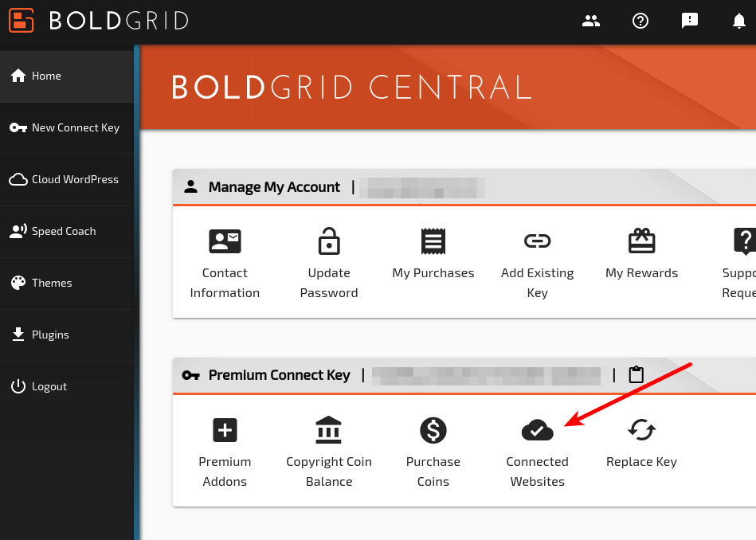Open Cloud WordPress from the sidebar
This screenshot has height=540, width=756.
(x=66, y=179)
